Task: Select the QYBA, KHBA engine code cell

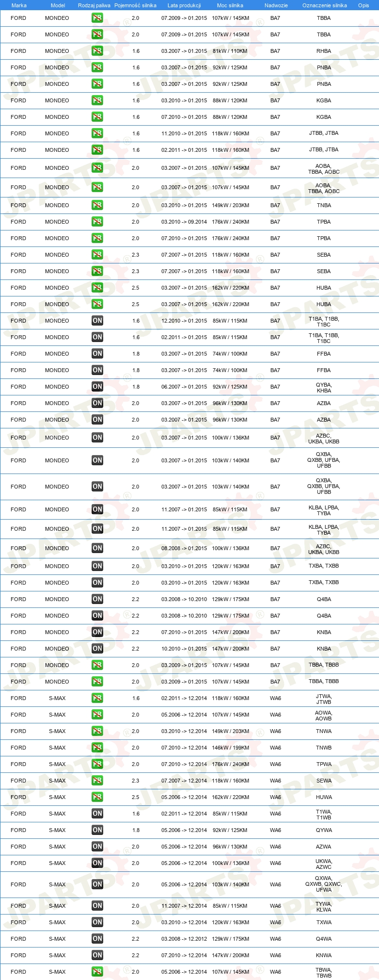Action: pos(324,388)
